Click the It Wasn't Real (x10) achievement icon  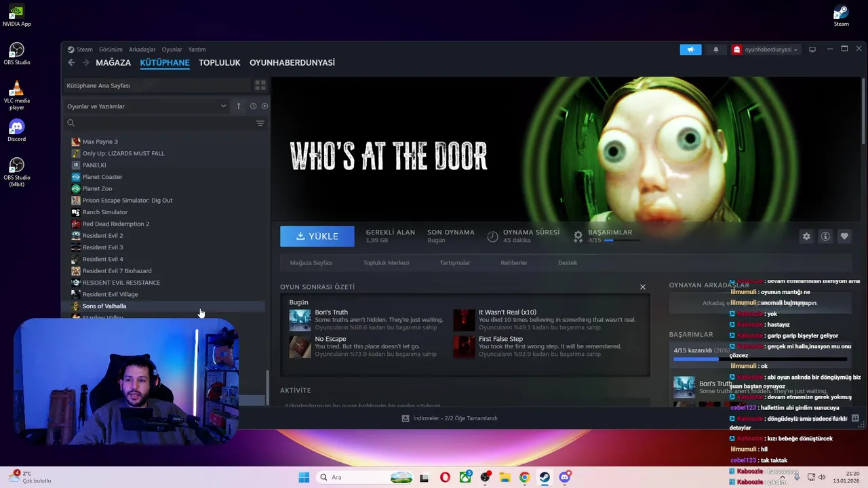[464, 320]
